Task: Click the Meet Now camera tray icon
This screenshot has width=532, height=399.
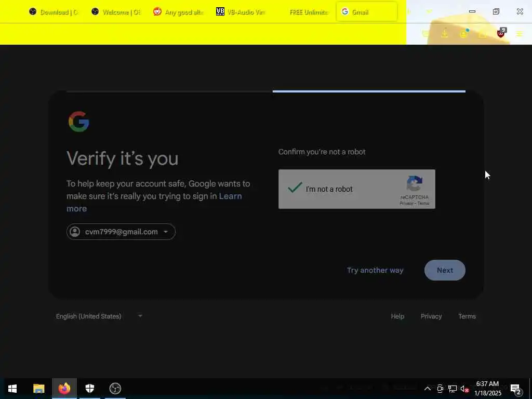Action: [x=440, y=389]
